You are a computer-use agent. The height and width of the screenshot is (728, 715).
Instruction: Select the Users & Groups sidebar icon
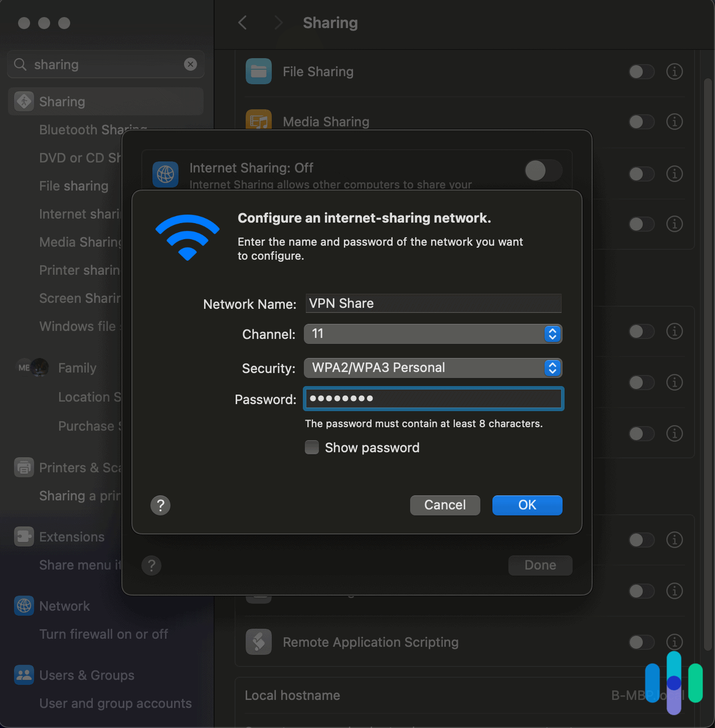[x=23, y=675]
